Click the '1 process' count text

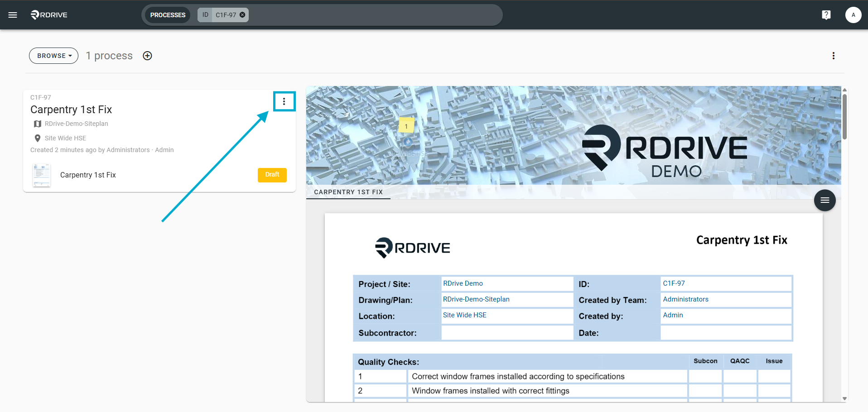coord(109,56)
